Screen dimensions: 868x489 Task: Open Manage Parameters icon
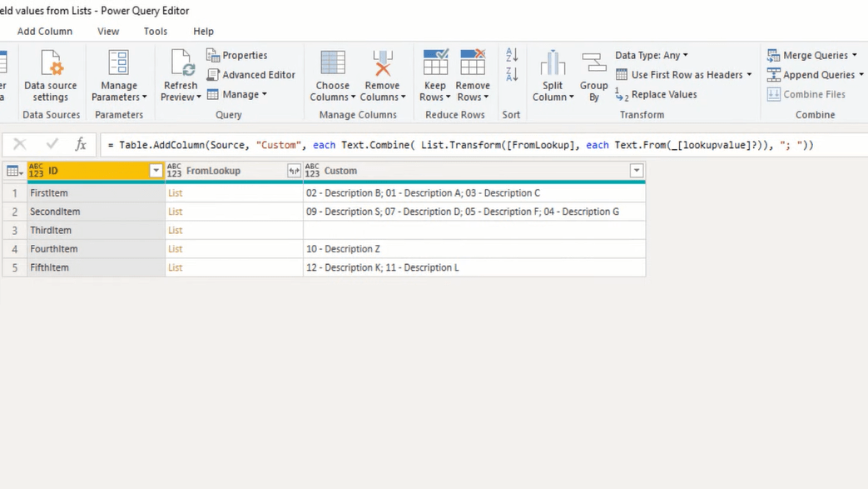[118, 62]
